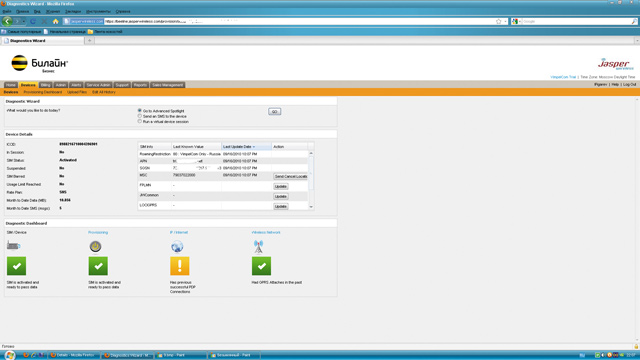Viewport: 640px width, 360px height.
Task: Go back with the green back arrow
Action: coord(7,21)
